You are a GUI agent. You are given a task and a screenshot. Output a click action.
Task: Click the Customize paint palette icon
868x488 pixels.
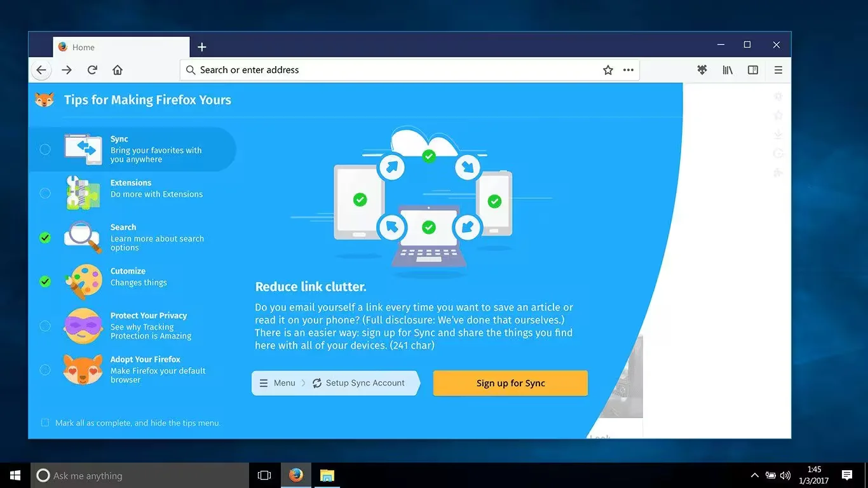click(x=83, y=281)
